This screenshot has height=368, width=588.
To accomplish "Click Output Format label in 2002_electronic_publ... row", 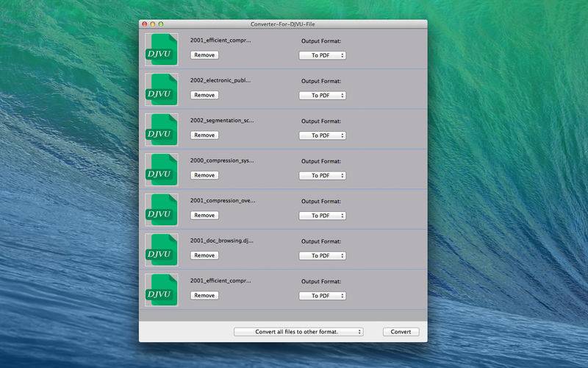I will [x=321, y=81].
